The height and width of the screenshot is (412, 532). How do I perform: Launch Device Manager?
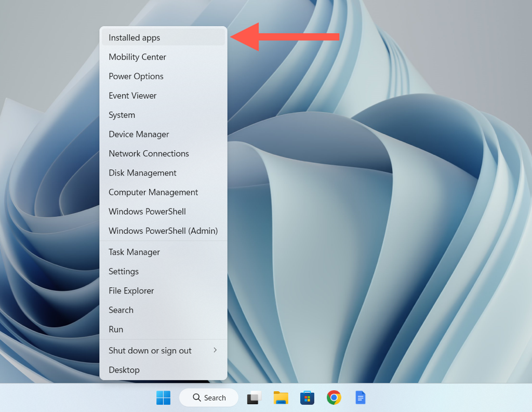tap(163, 135)
